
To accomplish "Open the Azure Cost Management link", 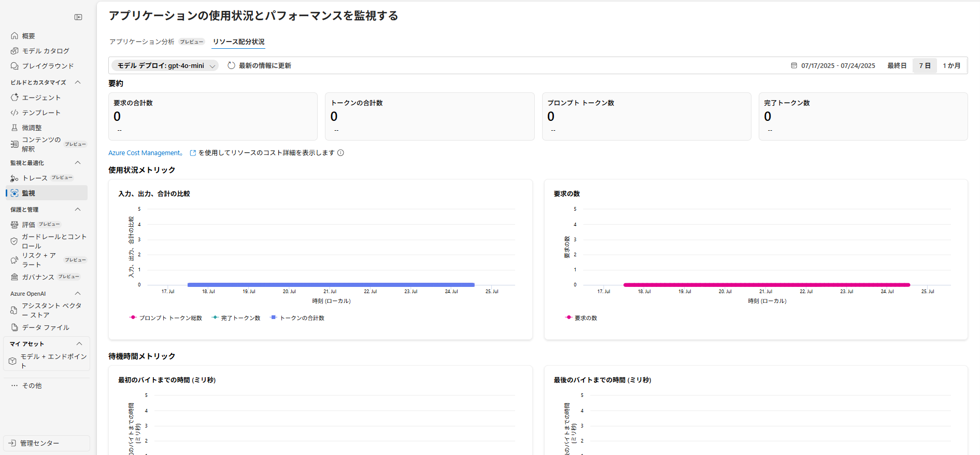I will (x=145, y=153).
